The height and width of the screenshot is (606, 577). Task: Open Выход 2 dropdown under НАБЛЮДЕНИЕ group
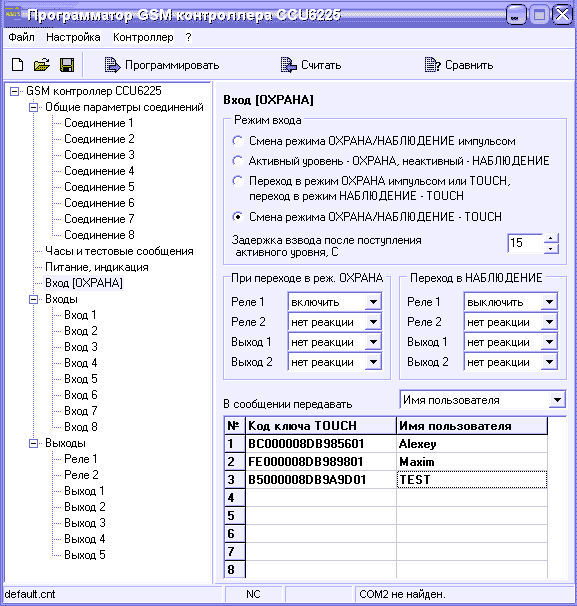(549, 362)
